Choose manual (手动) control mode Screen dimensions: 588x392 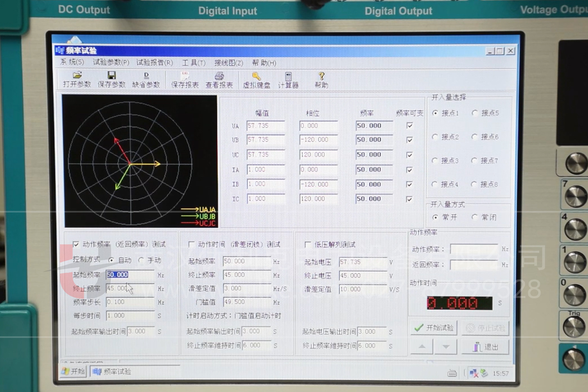click(141, 260)
